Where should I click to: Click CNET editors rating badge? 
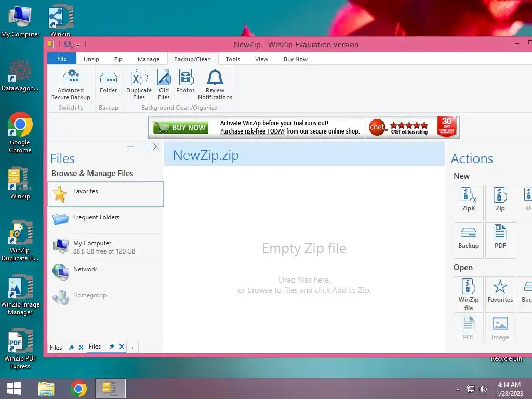[x=398, y=127]
